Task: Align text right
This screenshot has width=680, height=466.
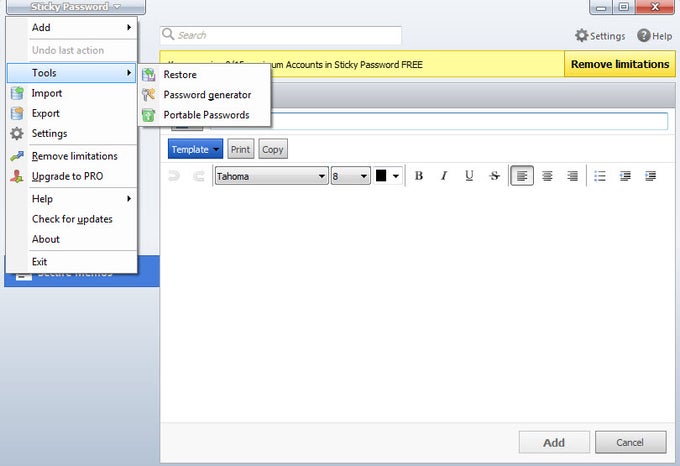Action: click(572, 176)
